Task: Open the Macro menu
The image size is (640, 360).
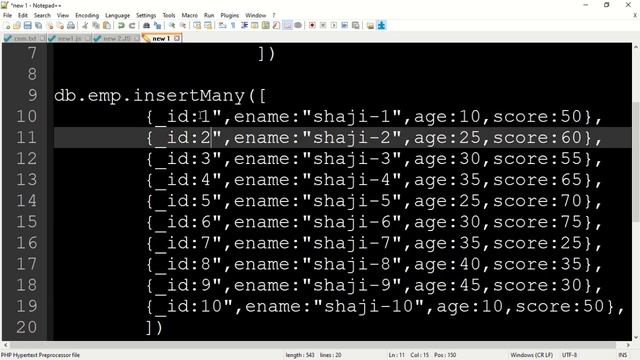Action: (x=189, y=15)
